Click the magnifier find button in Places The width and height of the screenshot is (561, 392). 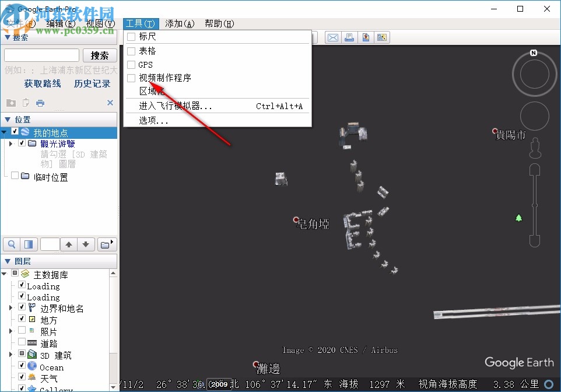click(x=12, y=244)
